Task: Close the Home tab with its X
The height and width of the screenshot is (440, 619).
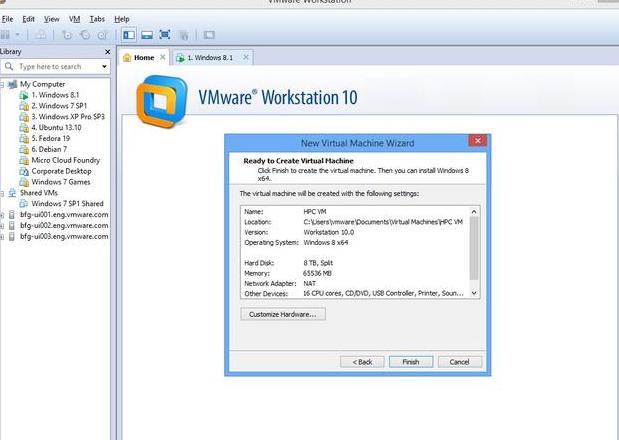Action: (x=162, y=57)
